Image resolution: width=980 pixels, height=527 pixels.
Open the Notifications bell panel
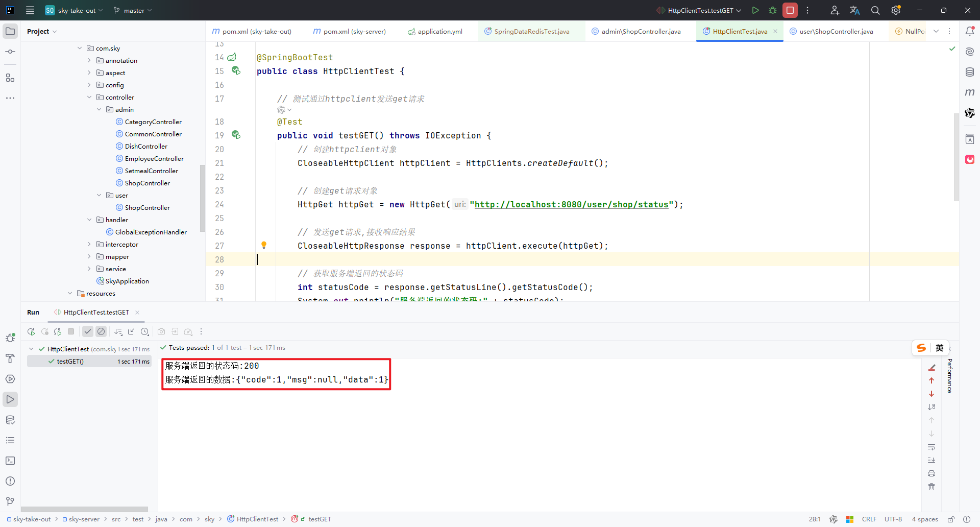tap(970, 31)
